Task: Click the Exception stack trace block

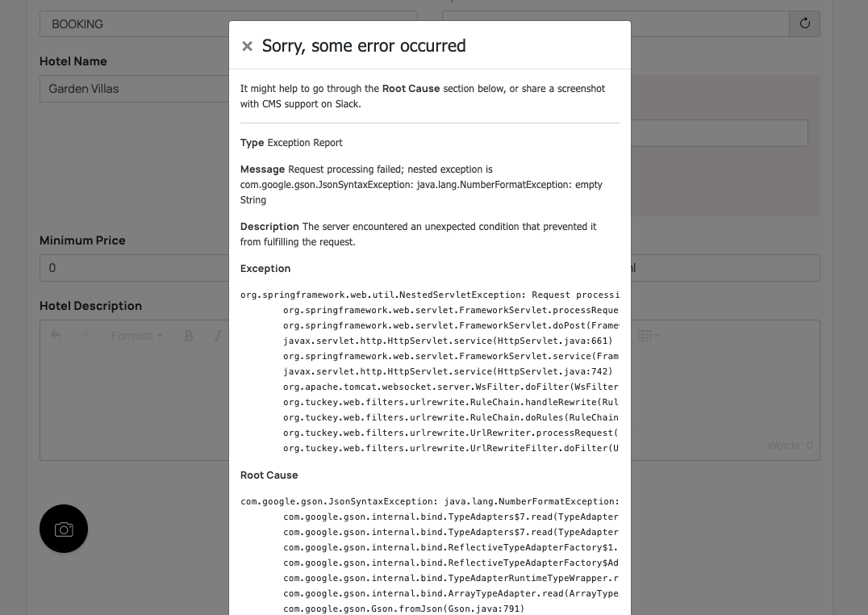Action: (x=430, y=371)
